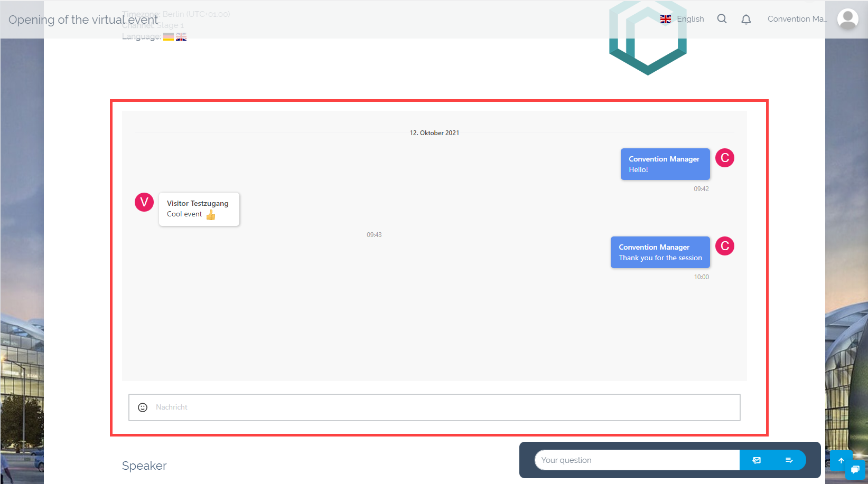868x484 pixels.
Task: Select the German flag language
Action: click(169, 37)
